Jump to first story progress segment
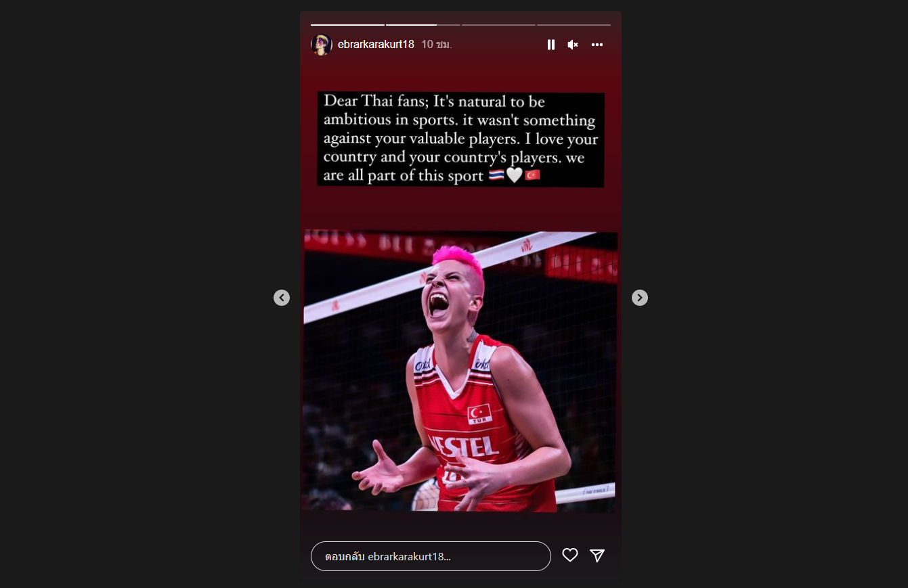This screenshot has width=908, height=588. click(x=347, y=25)
